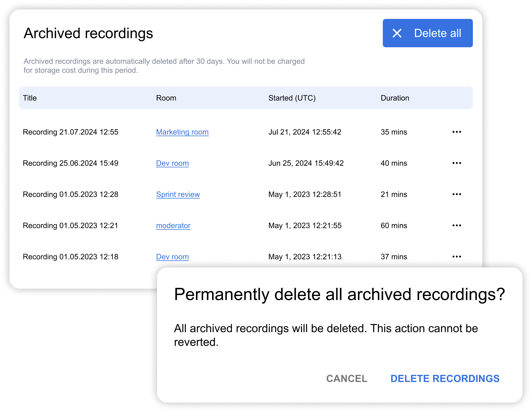This screenshot has width=532, height=412.
Task: Follow the Sprint review room link
Action: pos(178,194)
